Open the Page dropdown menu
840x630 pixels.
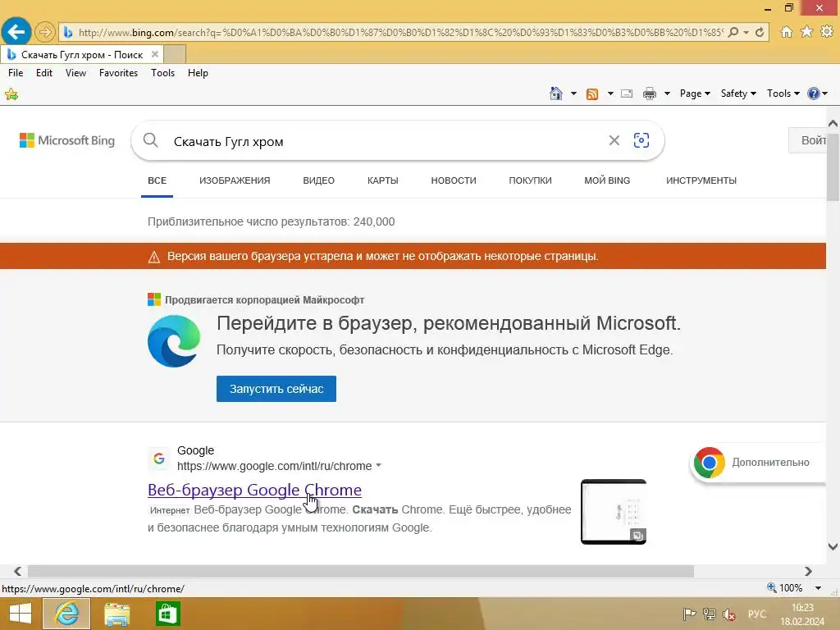(x=695, y=94)
